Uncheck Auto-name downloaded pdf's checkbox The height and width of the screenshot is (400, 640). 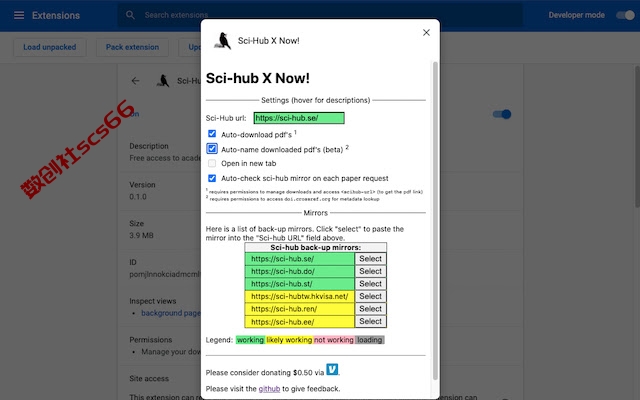pyautogui.click(x=212, y=149)
